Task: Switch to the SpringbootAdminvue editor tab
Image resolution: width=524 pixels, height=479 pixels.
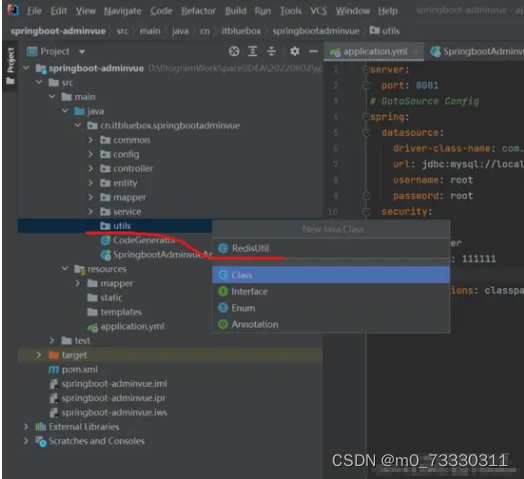Action: (476, 52)
